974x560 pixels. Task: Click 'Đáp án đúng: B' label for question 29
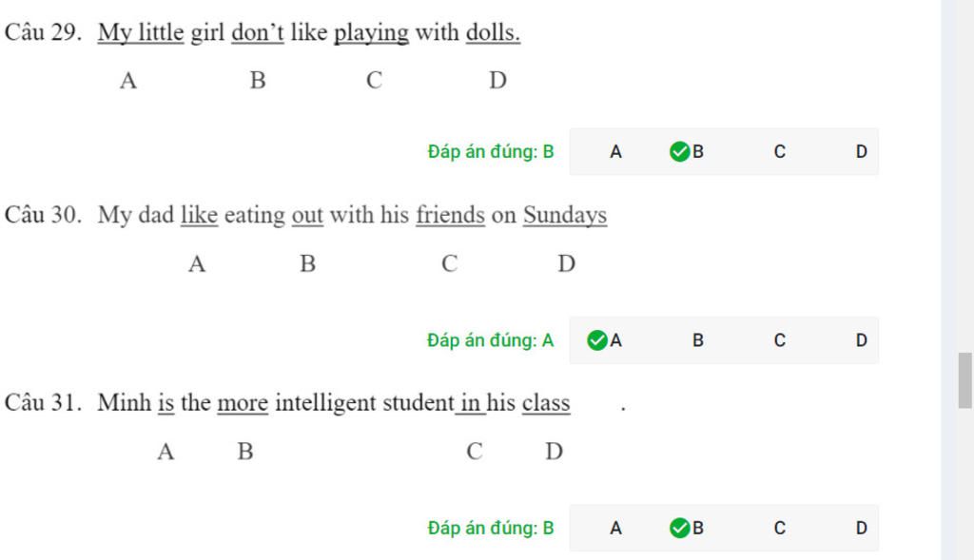(490, 151)
